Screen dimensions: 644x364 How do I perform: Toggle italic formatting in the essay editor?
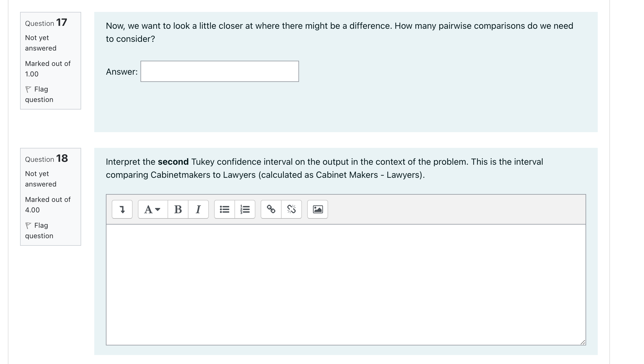coord(199,209)
